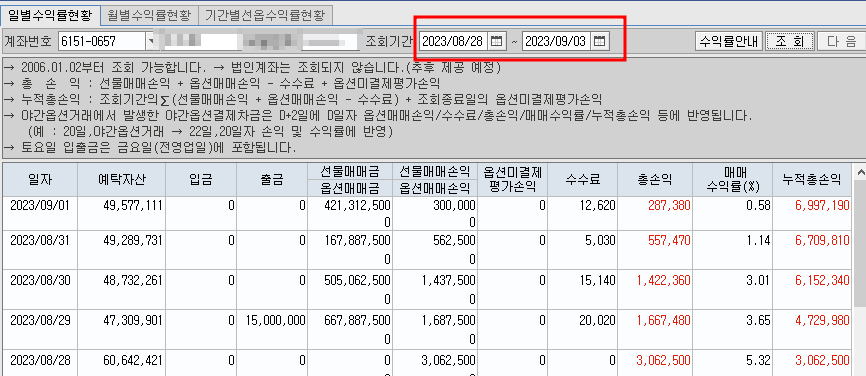This screenshot has height=376, width=866.
Task: Click cumulative profit value 6,997,190
Action: pos(822,205)
